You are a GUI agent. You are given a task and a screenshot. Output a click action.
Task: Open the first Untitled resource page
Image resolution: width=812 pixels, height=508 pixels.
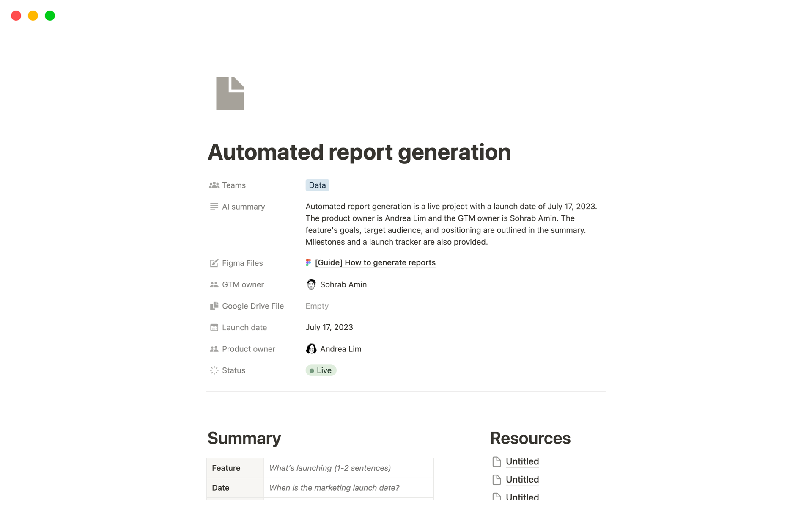(x=522, y=461)
